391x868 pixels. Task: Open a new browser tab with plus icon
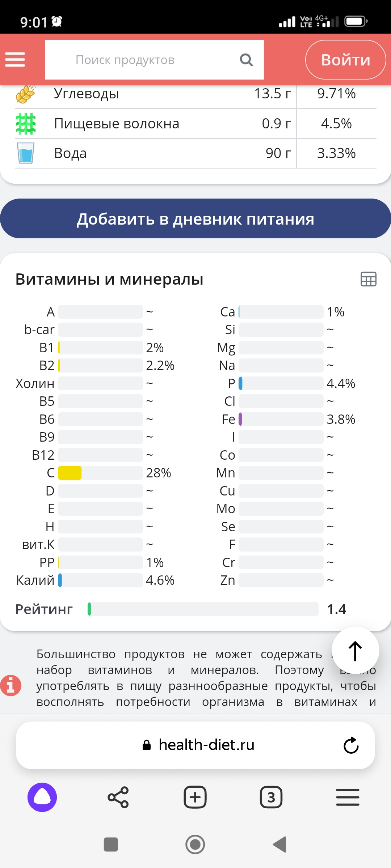pos(195,796)
